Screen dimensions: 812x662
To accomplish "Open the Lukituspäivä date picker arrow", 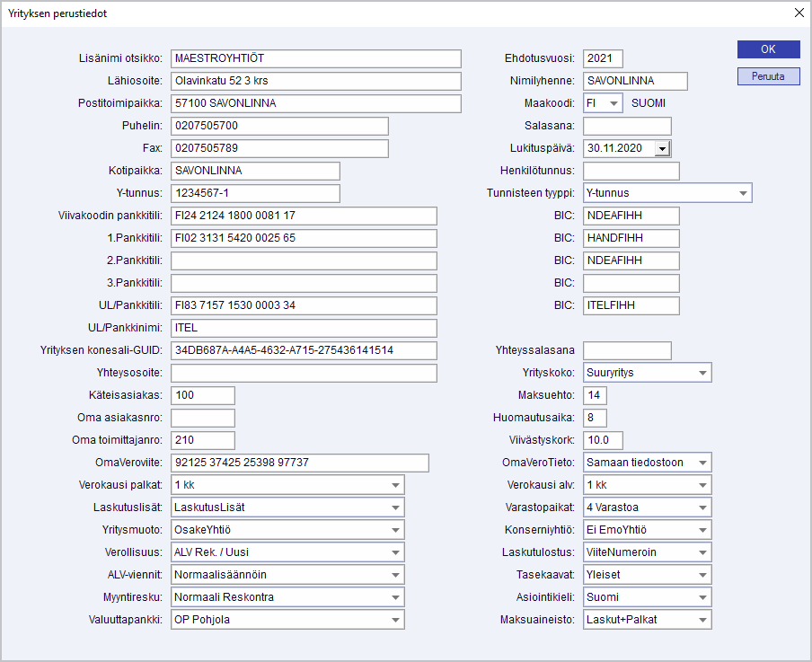I will pos(662,148).
